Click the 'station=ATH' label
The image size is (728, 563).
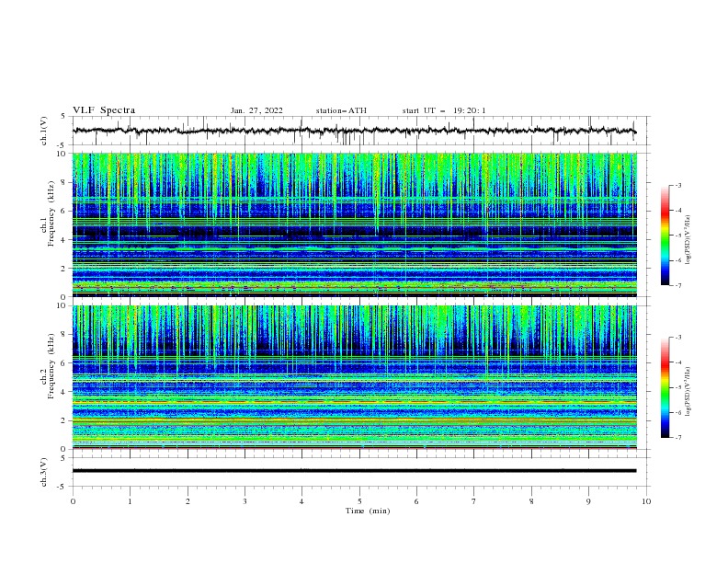341,110
